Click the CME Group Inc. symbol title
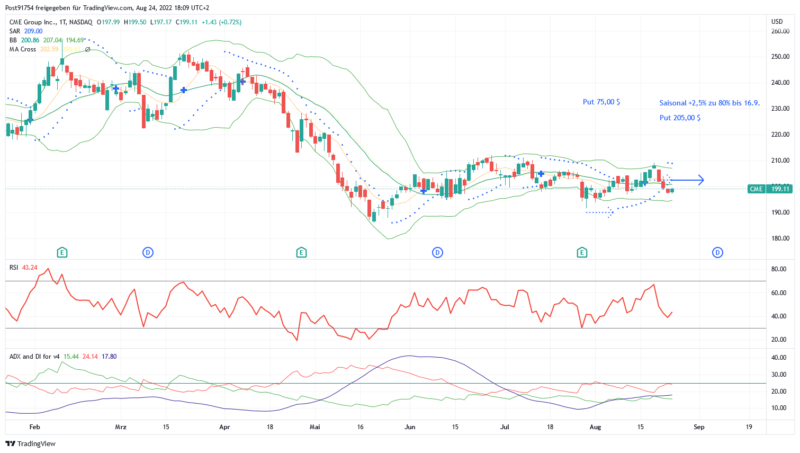This screenshot has width=800, height=453. (x=40, y=22)
